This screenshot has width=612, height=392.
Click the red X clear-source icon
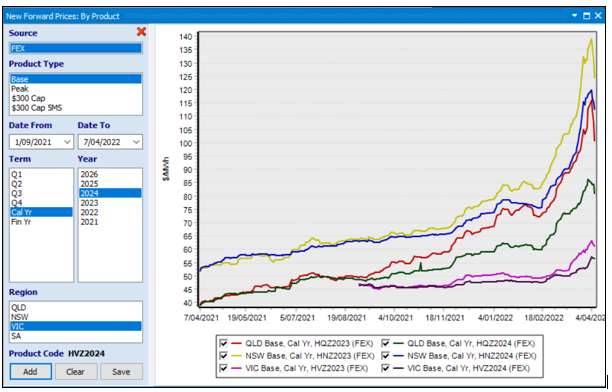coord(141,32)
